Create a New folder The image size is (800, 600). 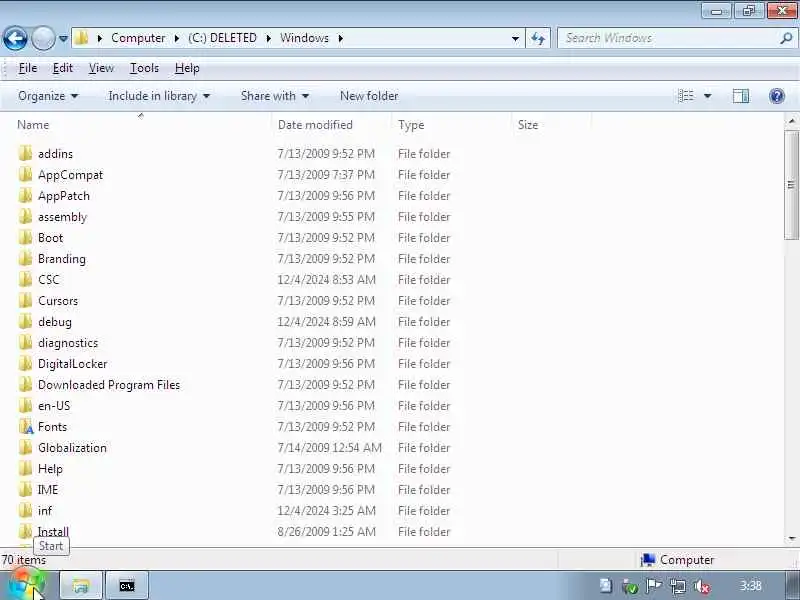pos(369,96)
